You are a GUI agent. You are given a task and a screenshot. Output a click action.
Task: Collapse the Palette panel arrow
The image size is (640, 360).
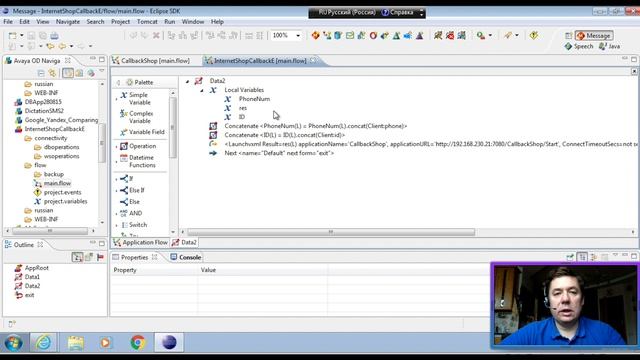click(118, 82)
